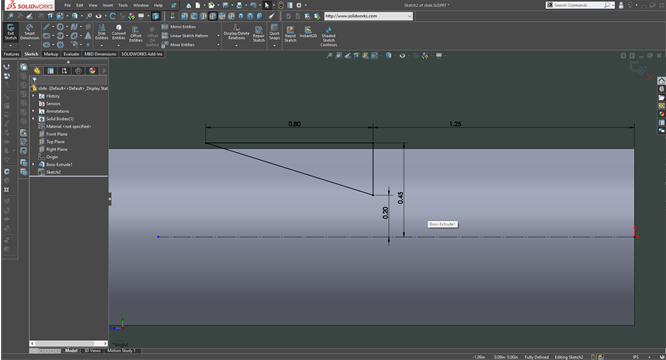The image size is (666, 360).
Task: Click the Convert Entities tool
Action: tap(119, 32)
